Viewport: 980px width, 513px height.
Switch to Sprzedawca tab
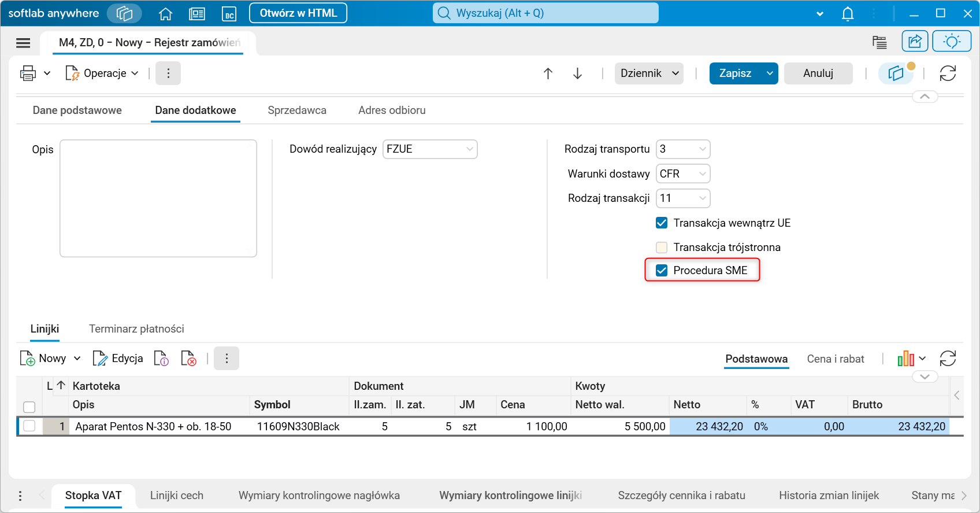(297, 110)
